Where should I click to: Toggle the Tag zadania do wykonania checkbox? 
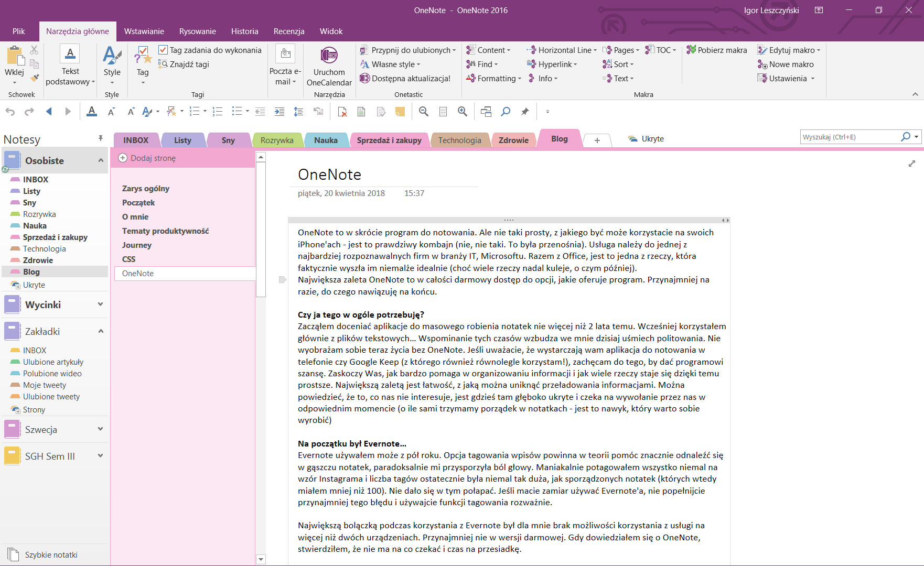click(x=163, y=50)
